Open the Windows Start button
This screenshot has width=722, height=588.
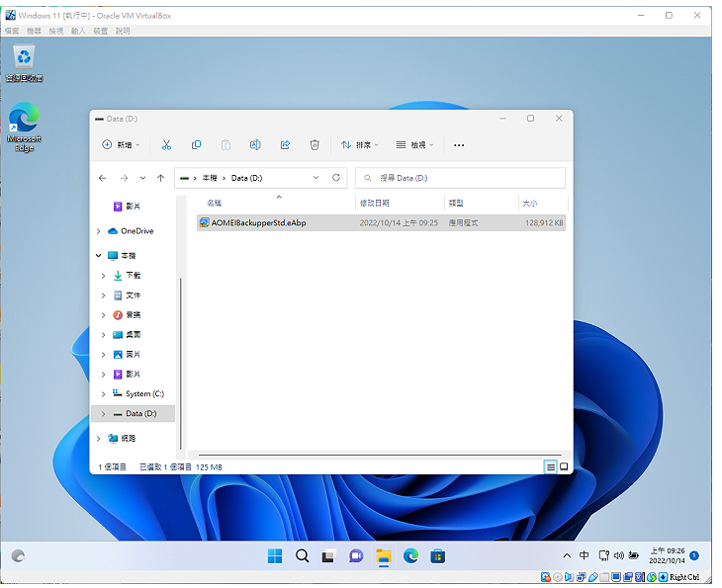tap(275, 556)
